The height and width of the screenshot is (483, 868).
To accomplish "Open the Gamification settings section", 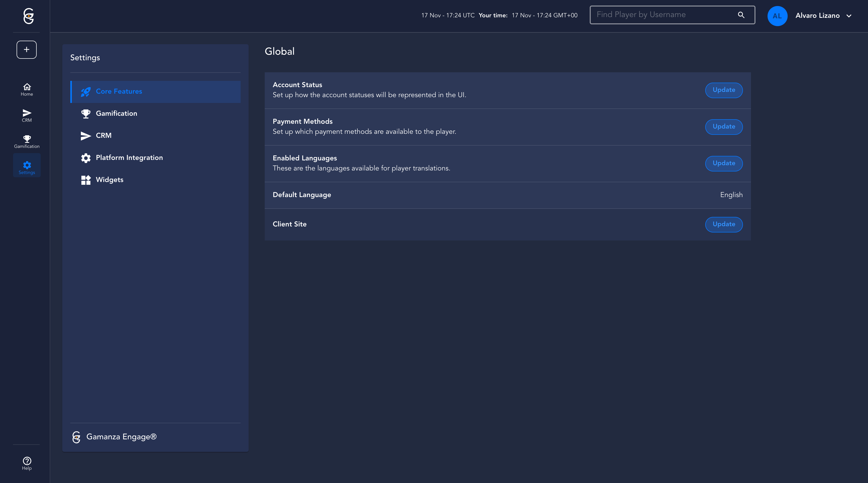I will (x=116, y=113).
